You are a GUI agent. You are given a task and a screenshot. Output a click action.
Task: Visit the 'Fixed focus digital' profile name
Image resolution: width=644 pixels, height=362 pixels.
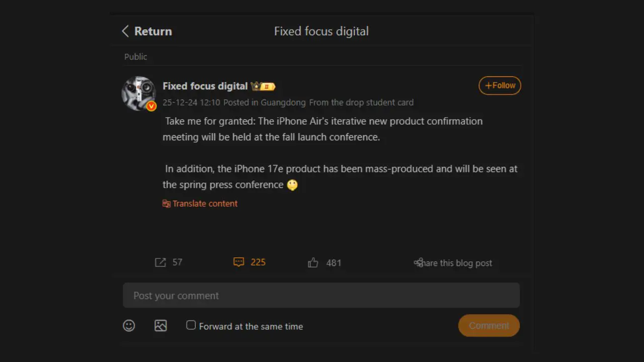(x=205, y=85)
